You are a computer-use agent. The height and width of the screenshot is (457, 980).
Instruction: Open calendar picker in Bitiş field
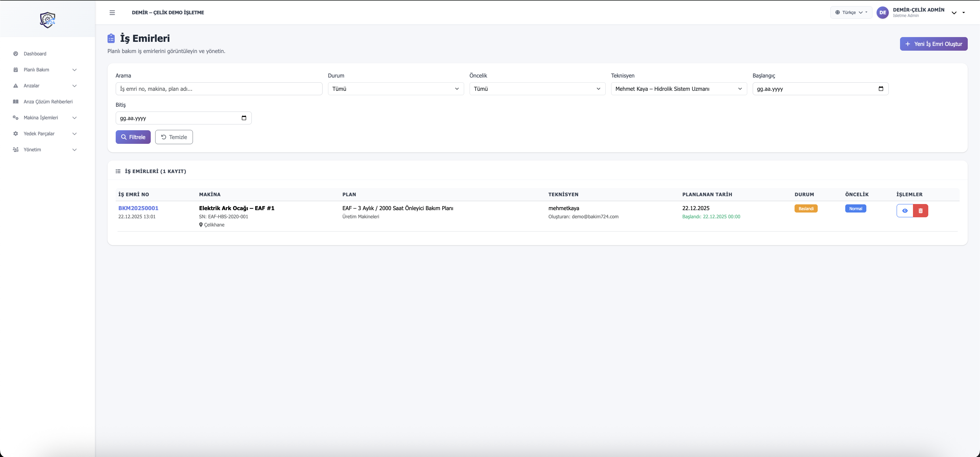244,118
